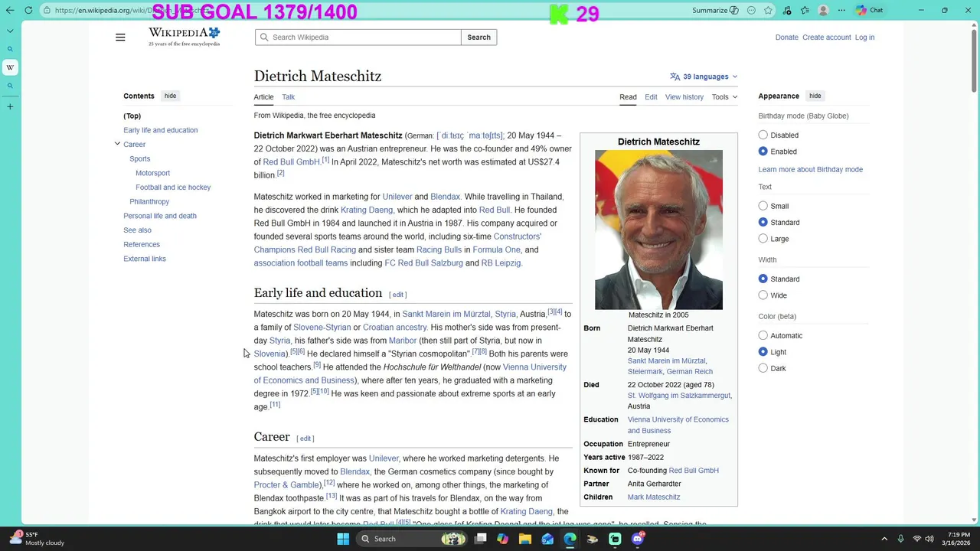Click the Wikipedia globe logo

pos(184,37)
